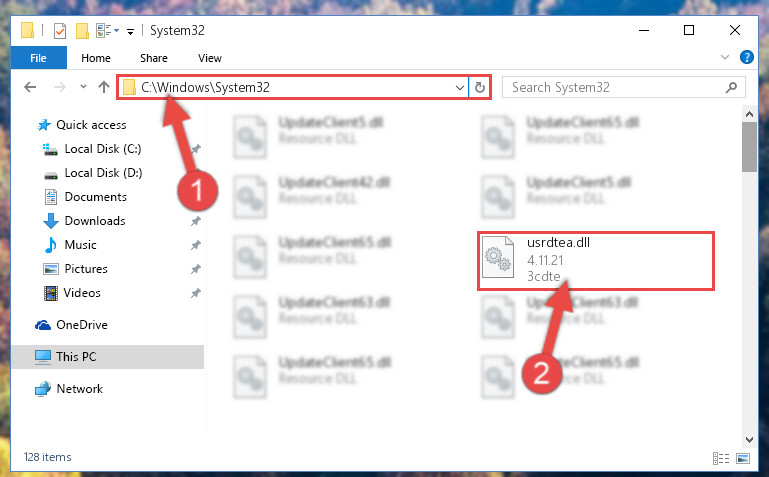Click the New Folder icon in quick toolbar
The image size is (769, 477).
point(82,31)
